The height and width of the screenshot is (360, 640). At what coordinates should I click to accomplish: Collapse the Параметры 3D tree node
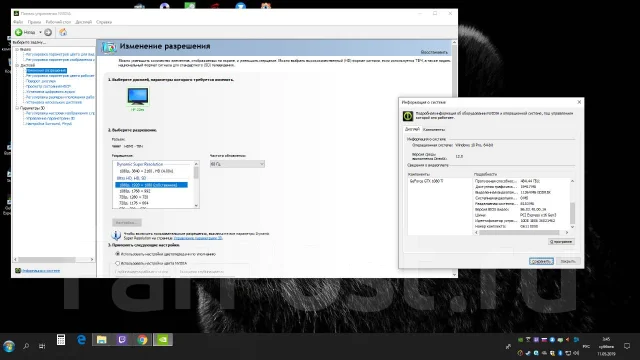click(x=17, y=108)
